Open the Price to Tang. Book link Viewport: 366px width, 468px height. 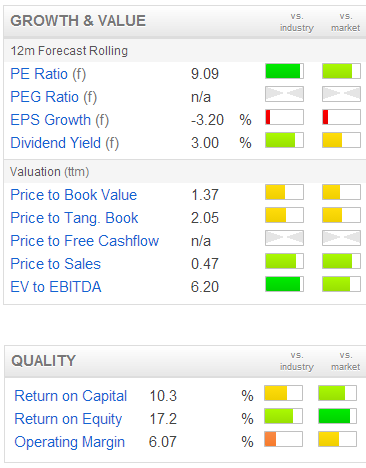tap(74, 218)
